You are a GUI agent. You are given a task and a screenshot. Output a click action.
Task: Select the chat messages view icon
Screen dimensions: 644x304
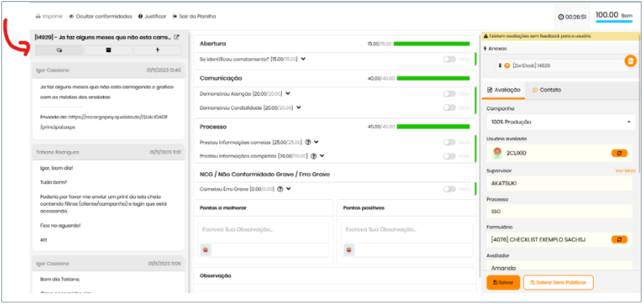point(59,50)
